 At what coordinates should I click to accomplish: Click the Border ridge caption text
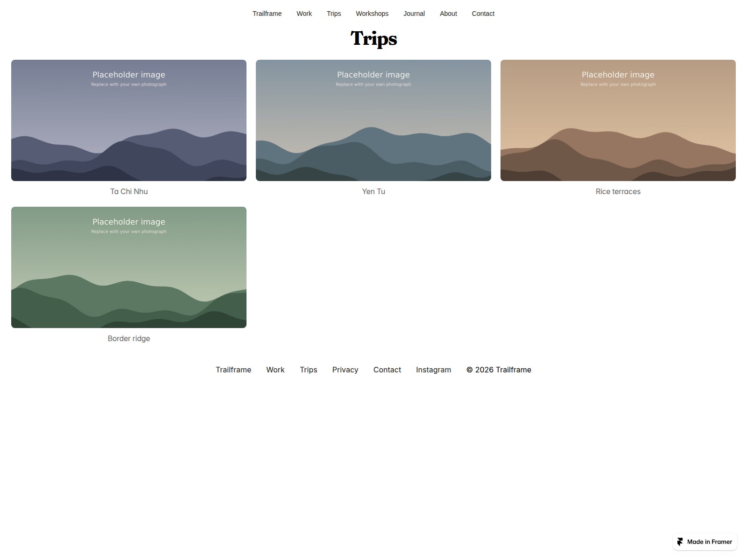point(129,338)
